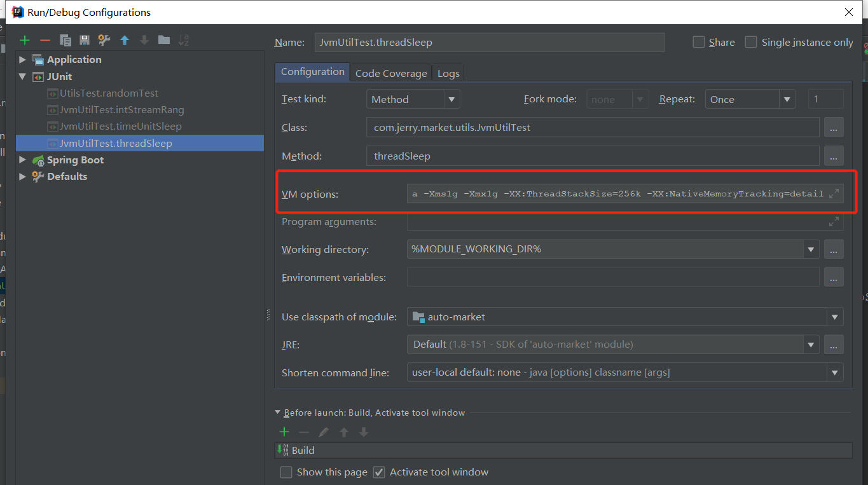This screenshot has width=868, height=485.
Task: Expand the Spring Boot tree node
Action: 23,160
